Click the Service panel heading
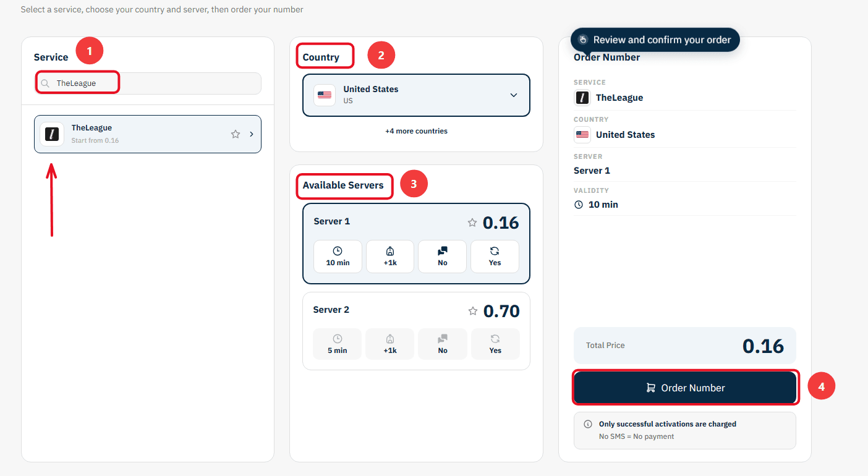Screen dimensions: 868x476 pyautogui.click(x=51, y=57)
